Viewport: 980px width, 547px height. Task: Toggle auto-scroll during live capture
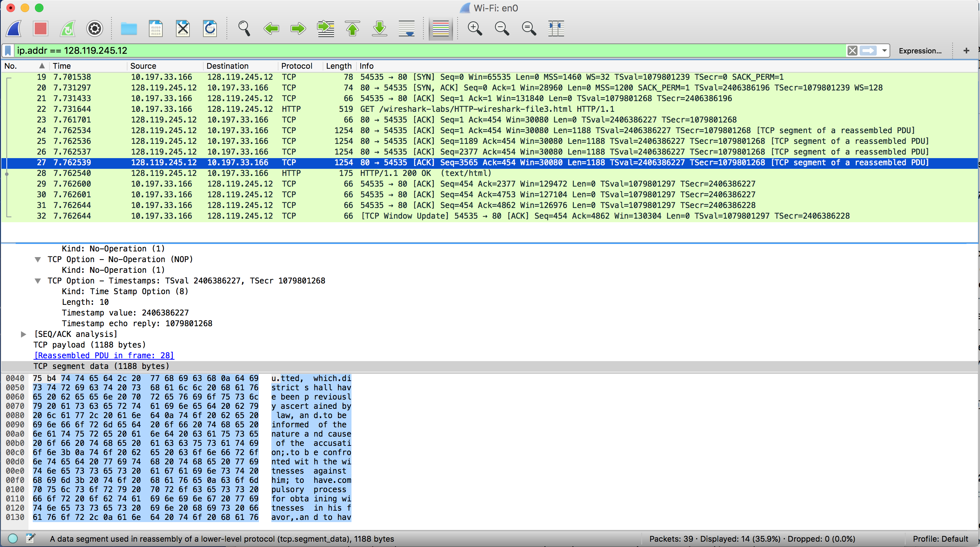click(x=406, y=28)
